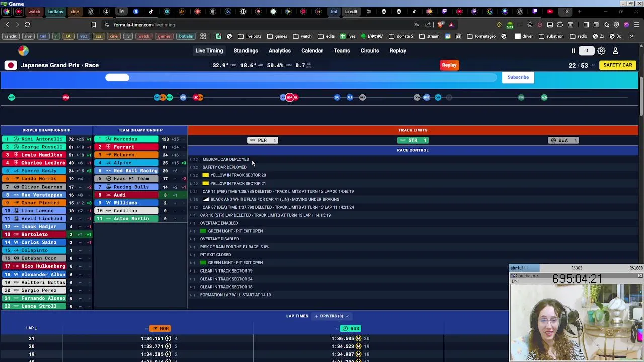Select Lewis Hamilton row

pyautogui.click(x=46, y=155)
